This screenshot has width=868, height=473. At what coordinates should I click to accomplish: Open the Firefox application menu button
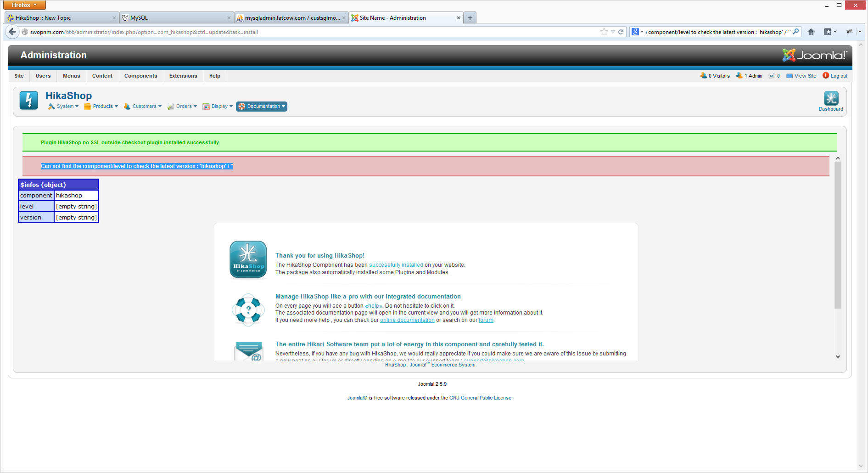(24, 5)
